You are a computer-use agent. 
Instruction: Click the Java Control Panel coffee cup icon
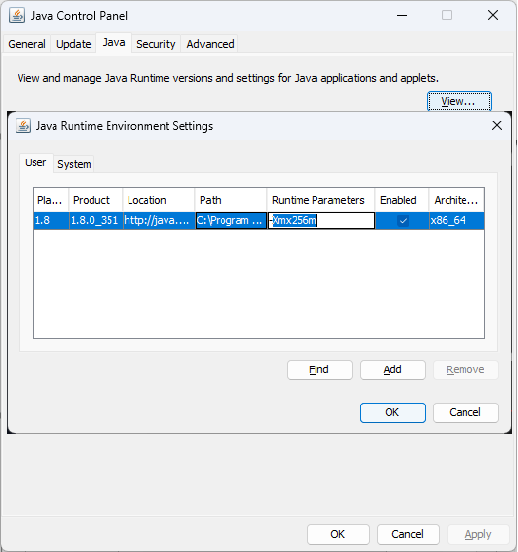(17, 15)
